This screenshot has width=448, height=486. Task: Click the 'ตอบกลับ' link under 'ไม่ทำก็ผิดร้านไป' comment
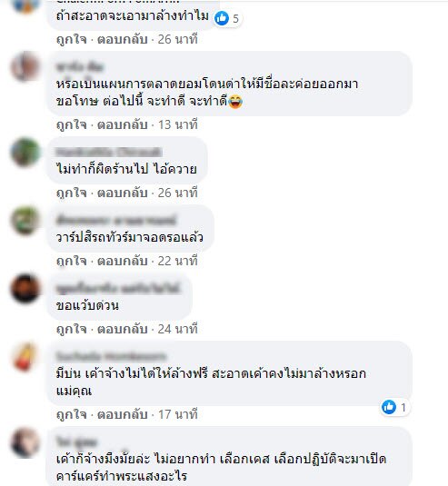122,193
